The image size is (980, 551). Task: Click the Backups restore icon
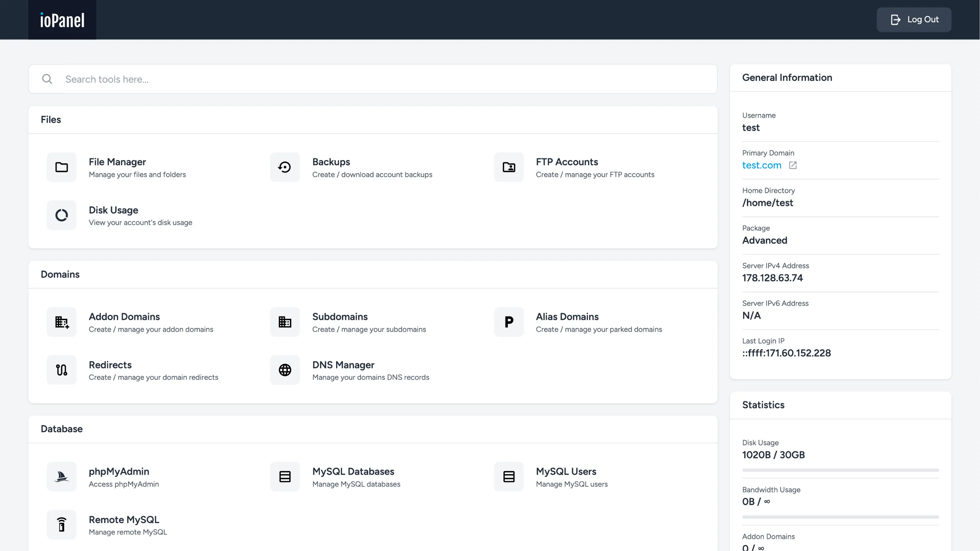tap(284, 167)
